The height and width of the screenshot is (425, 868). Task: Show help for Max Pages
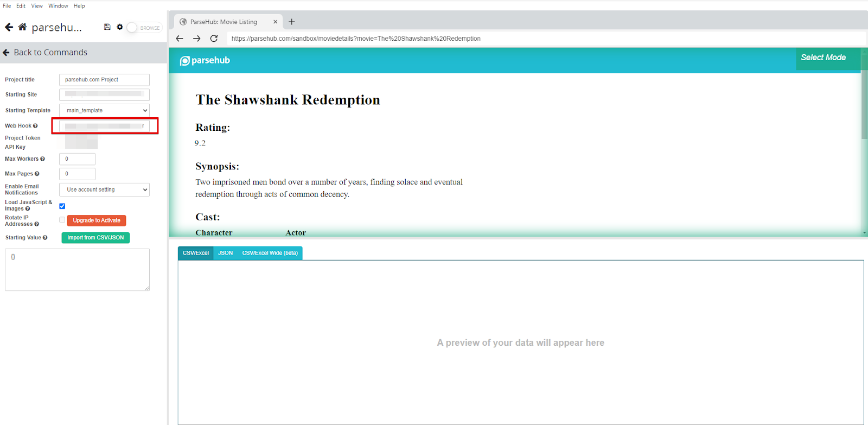point(37,174)
